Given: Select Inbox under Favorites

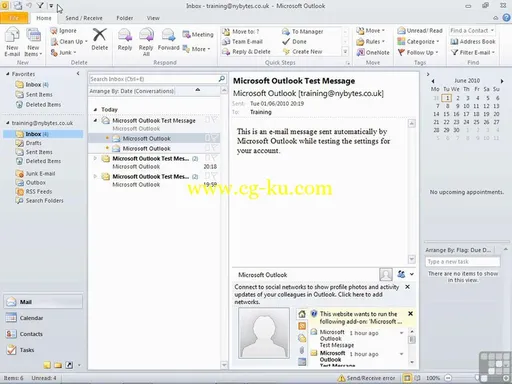Looking at the screenshot, I should pyautogui.click(x=33, y=85).
